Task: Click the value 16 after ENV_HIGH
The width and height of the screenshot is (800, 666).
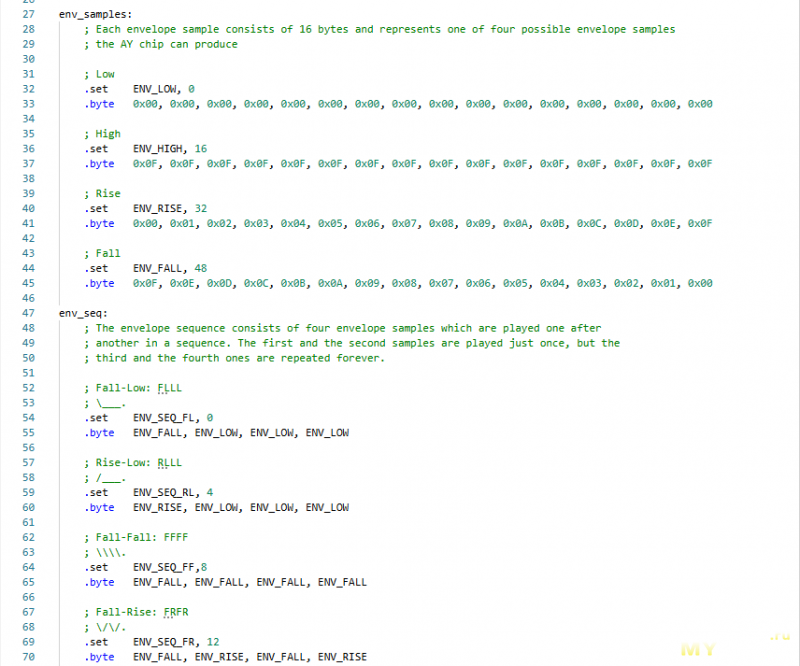Action: pos(201,148)
